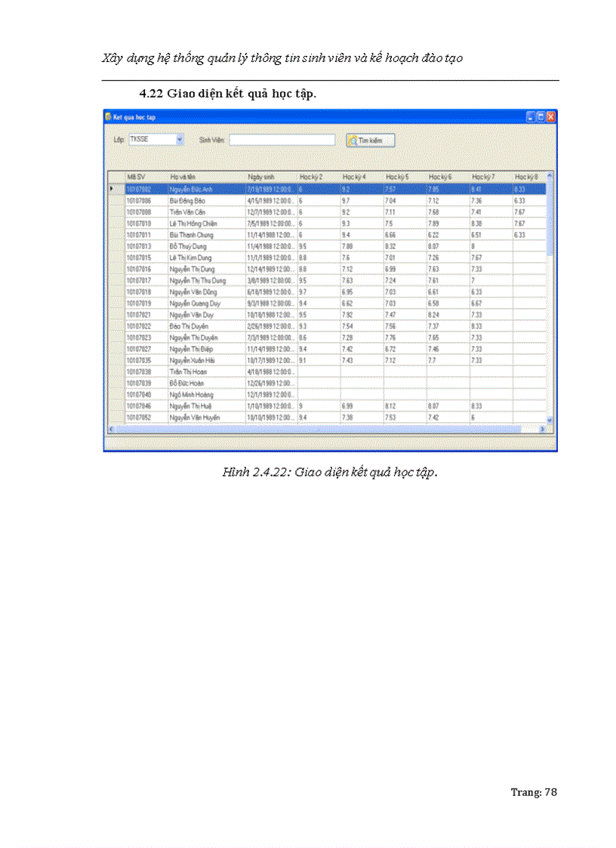Sort by the Họ và tên column header
616x848 pixels.
(x=206, y=177)
